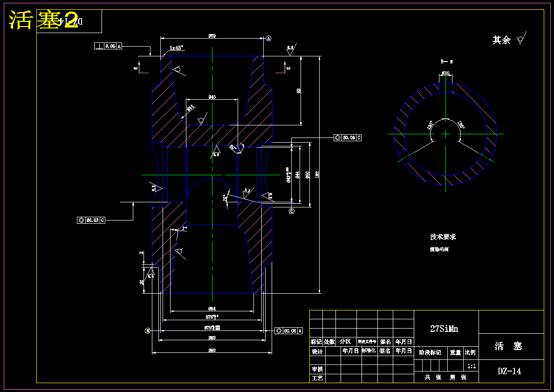This screenshot has height=392, width=554.
Task: Select the "年月日" cell between "设计" and "标准化"
Action: click(x=350, y=351)
